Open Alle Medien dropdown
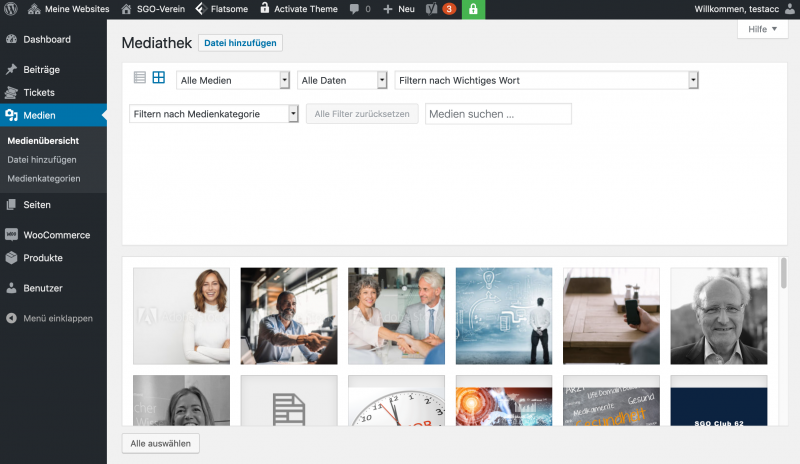 pos(233,80)
